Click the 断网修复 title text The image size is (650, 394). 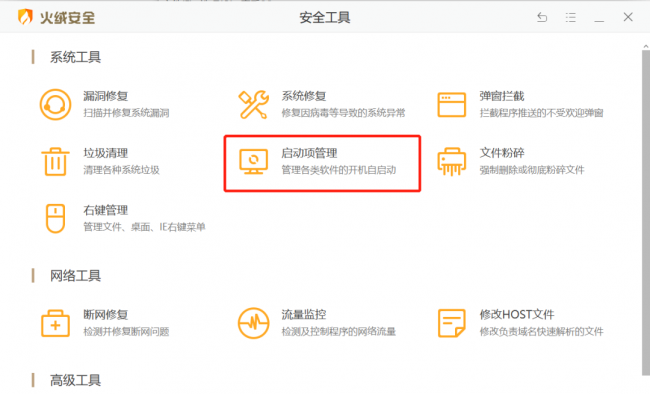(106, 315)
